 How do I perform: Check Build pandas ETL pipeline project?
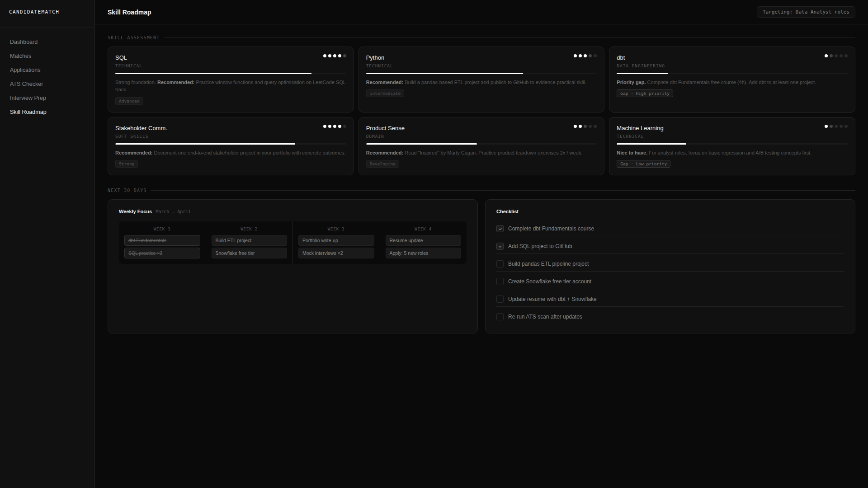pos(500,264)
